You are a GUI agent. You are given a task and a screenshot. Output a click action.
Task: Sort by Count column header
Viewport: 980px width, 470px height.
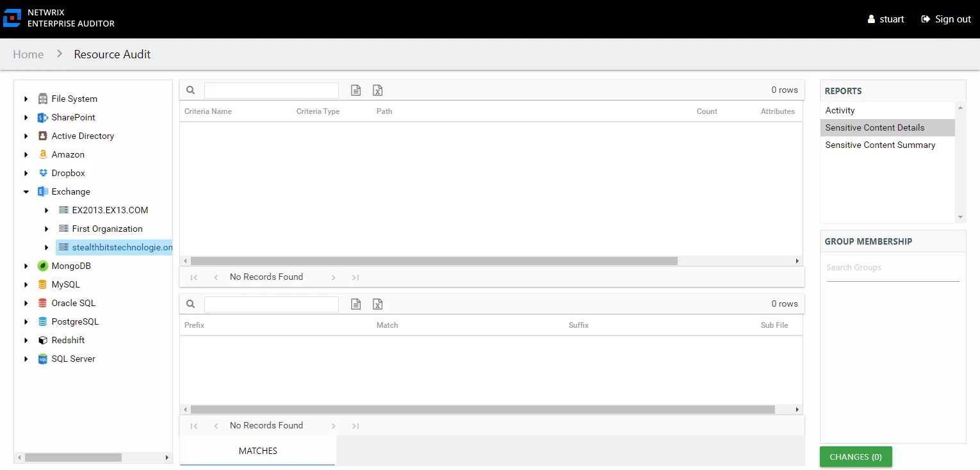pos(707,111)
